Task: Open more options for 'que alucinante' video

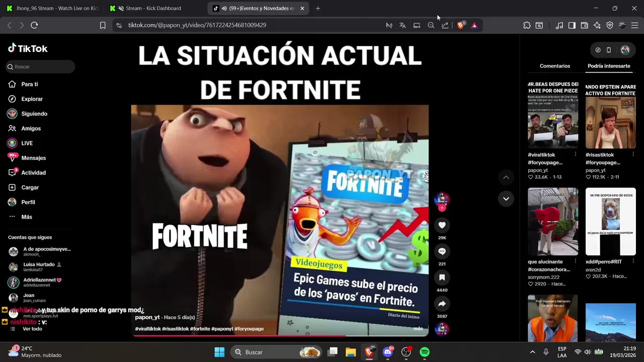Action: pyautogui.click(x=576, y=261)
